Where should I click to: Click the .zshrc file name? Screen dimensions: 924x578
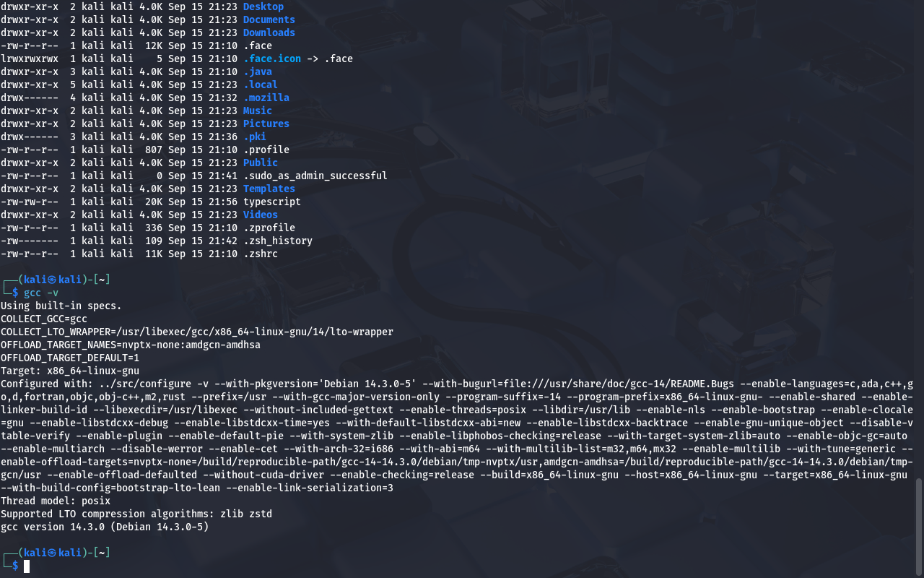261,254
